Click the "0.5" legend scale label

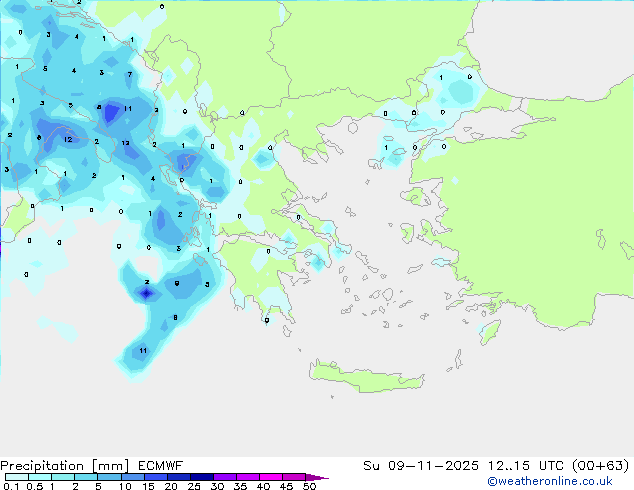click(x=34, y=486)
